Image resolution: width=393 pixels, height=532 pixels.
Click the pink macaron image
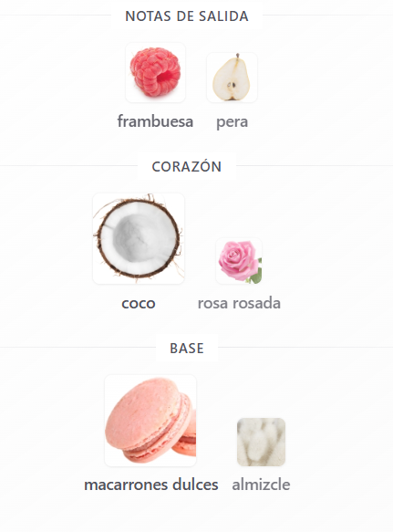pos(150,421)
